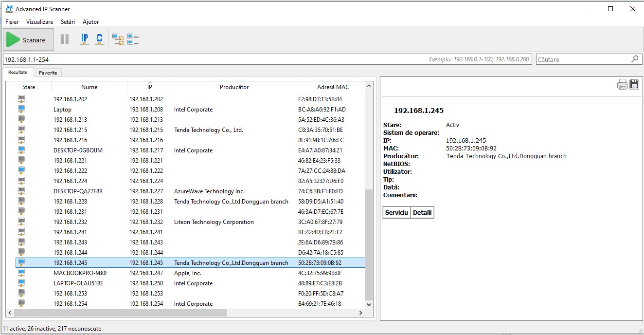Click the MAC address BE:42:4D:EB:2F:F2
644x335 pixels.
(x=320, y=232)
